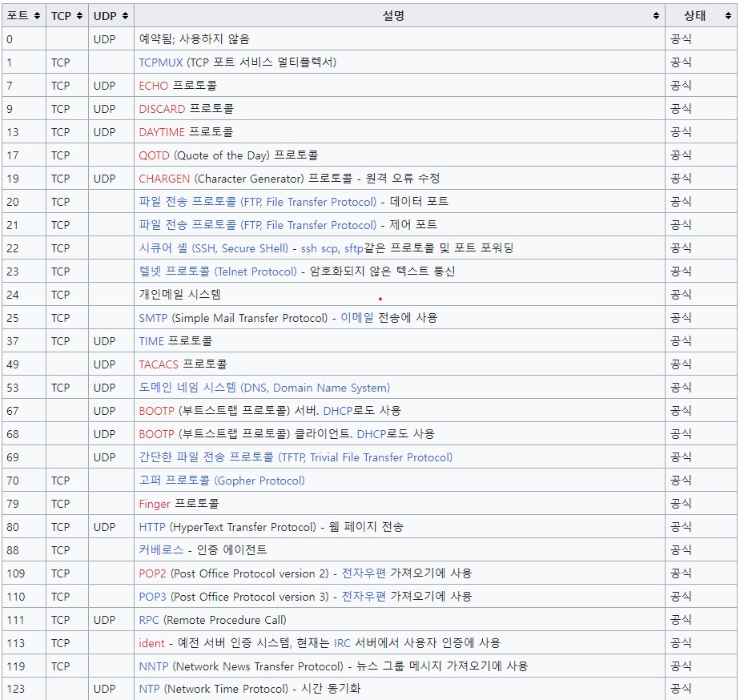Open the TACACS link

159,364
